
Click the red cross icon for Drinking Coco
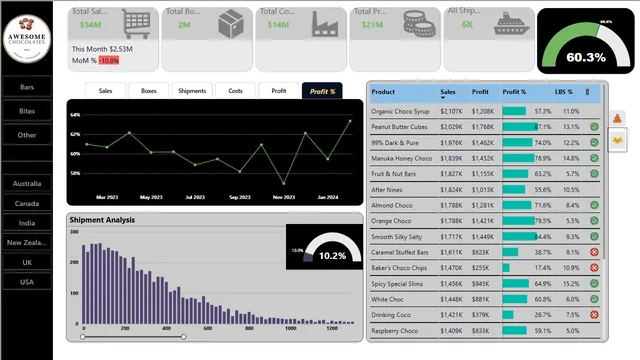(x=594, y=314)
